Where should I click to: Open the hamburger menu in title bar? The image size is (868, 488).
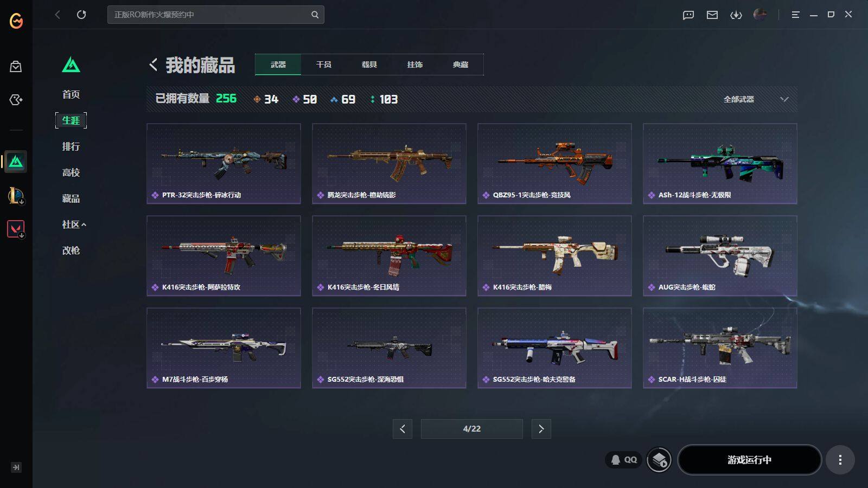pyautogui.click(x=795, y=15)
